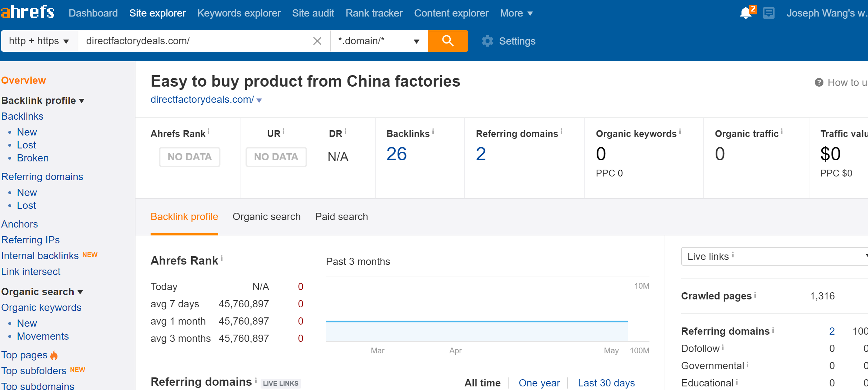Image resolution: width=868 pixels, height=390 pixels.
Task: Open the messages chat icon
Action: tap(769, 13)
